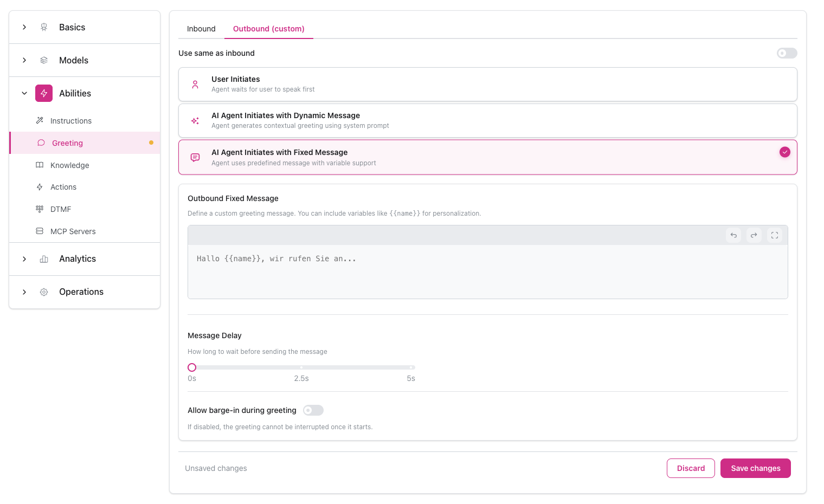Viewport: 824px width, 504px height.
Task: Expand the Analytics section
Action: (x=24, y=259)
